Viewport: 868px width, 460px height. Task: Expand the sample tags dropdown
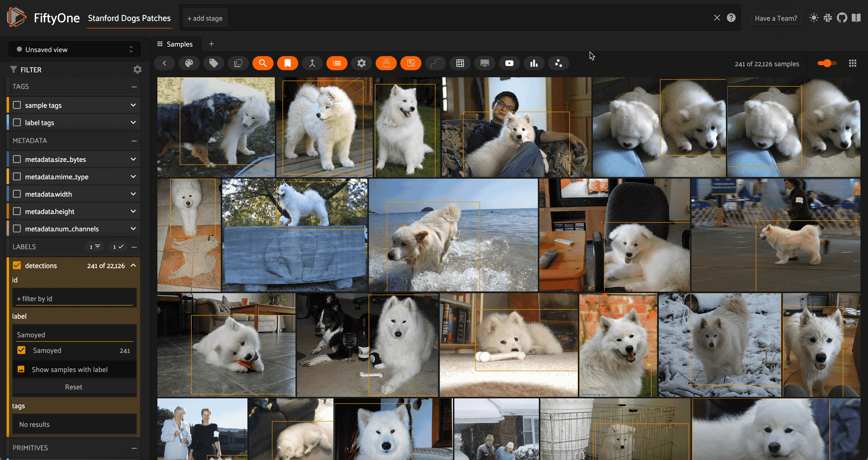pos(133,105)
